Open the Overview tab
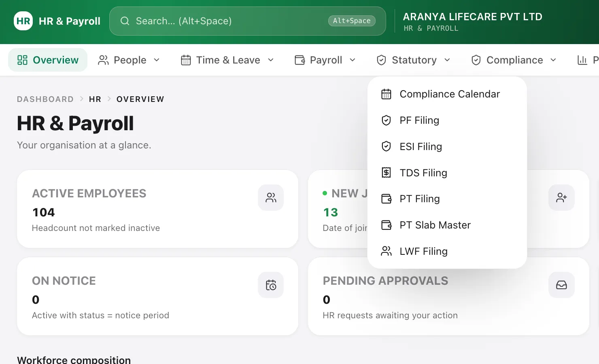599x364 pixels. point(48,60)
